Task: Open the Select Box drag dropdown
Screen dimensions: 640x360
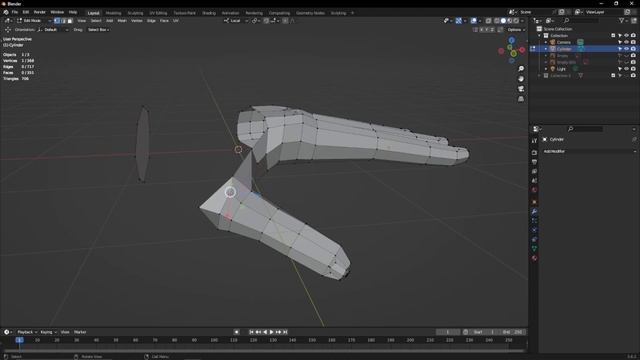Action: point(98,30)
